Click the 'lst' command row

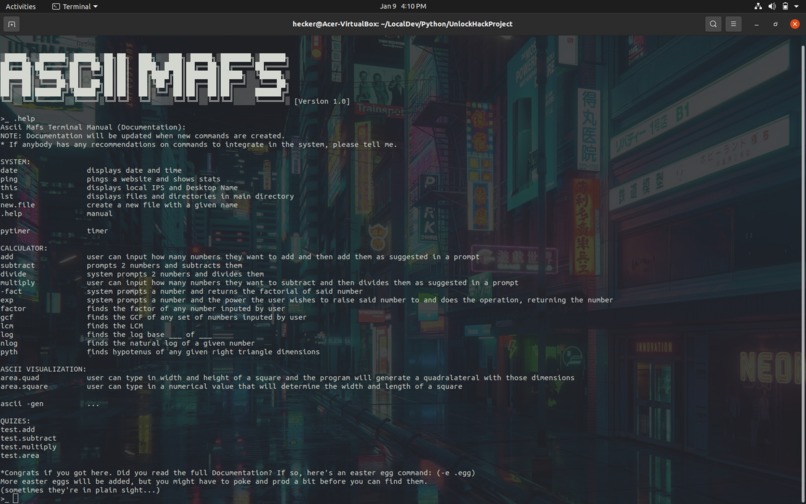pyautogui.click(x=147, y=196)
